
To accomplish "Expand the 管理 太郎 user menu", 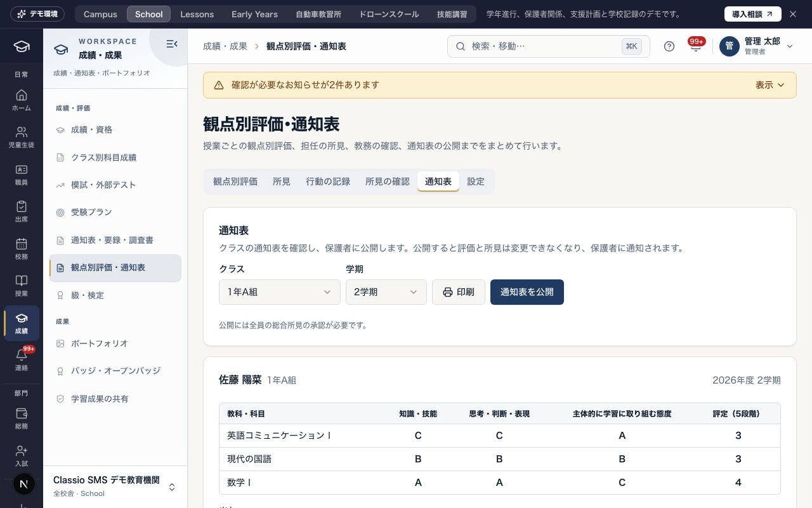I will (x=757, y=46).
